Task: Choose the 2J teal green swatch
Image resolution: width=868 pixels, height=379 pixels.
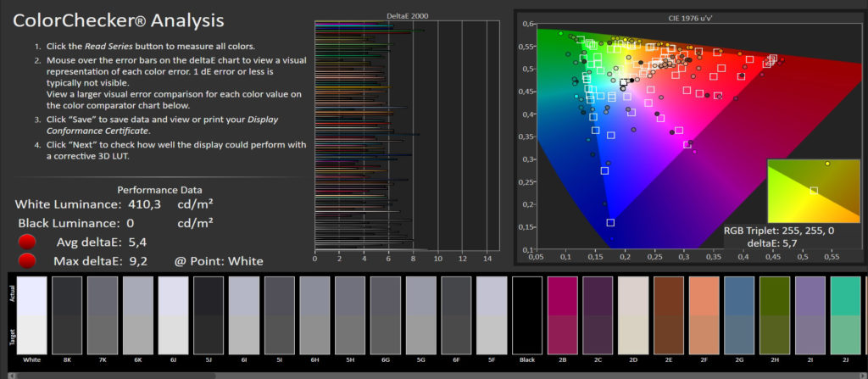Action: tap(845, 315)
